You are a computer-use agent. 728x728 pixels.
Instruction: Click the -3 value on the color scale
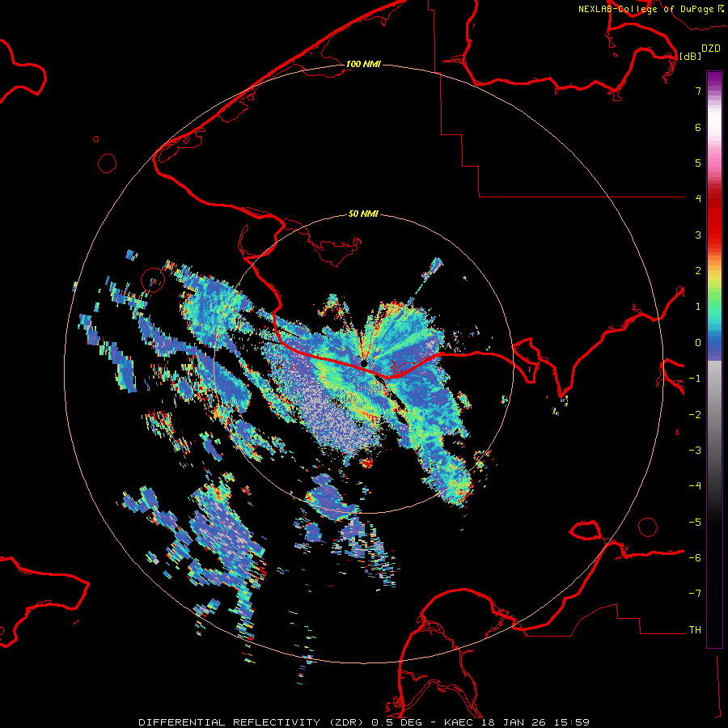[695, 451]
